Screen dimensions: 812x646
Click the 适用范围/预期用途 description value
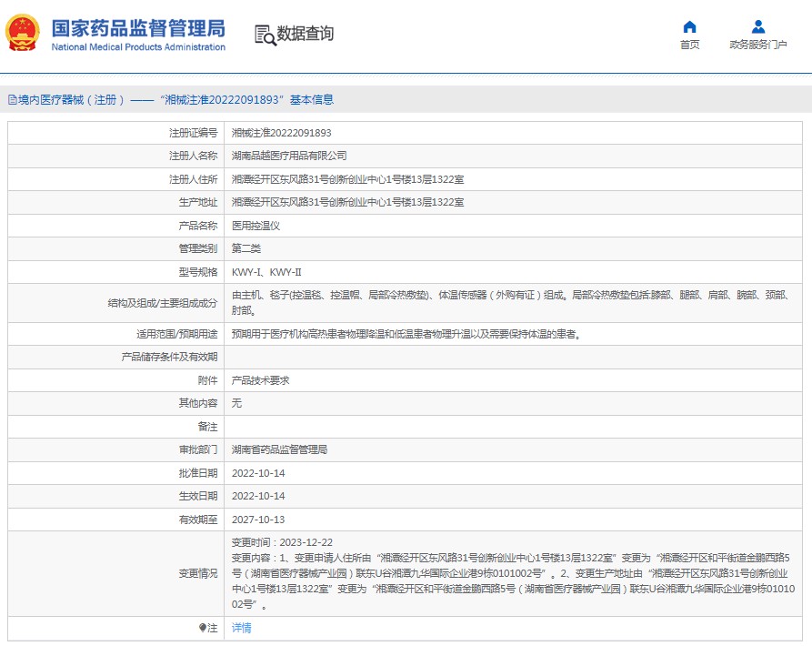[407, 334]
